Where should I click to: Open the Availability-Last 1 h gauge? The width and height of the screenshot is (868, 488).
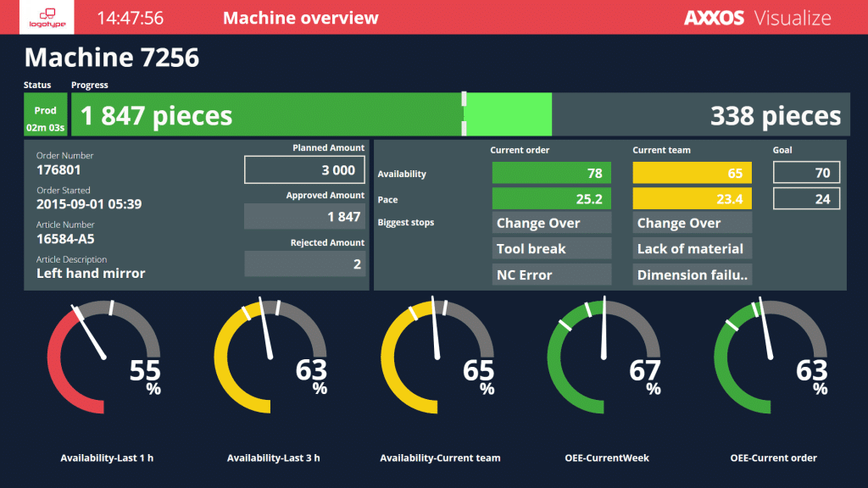click(103, 358)
